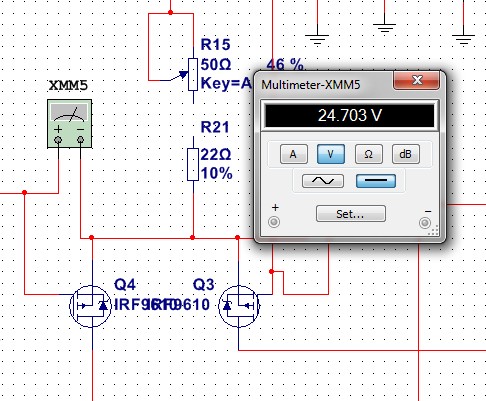The height and width of the screenshot is (401, 486).
Task: Click the multimeter 24.703 V display
Action: [x=350, y=115]
